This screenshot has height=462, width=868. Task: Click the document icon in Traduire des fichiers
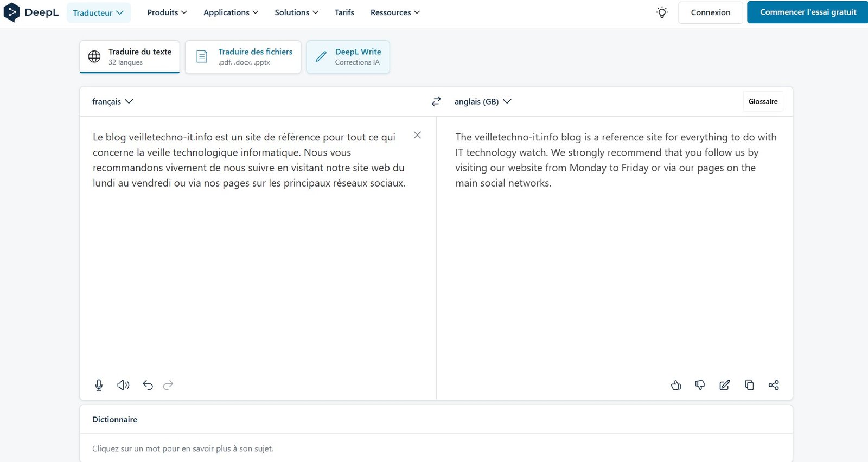202,56
